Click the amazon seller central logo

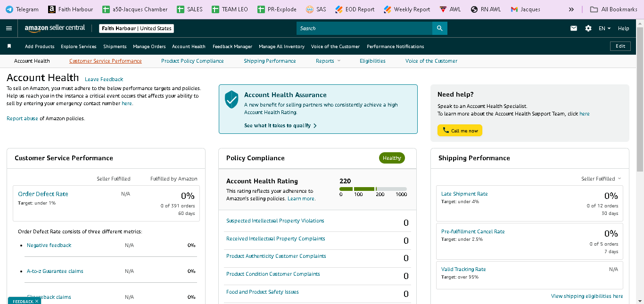(x=55, y=28)
